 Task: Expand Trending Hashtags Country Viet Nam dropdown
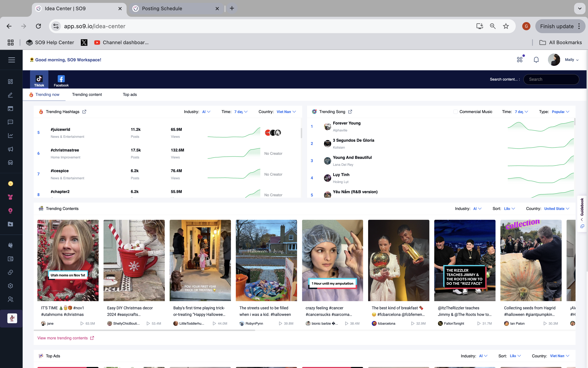coord(286,112)
